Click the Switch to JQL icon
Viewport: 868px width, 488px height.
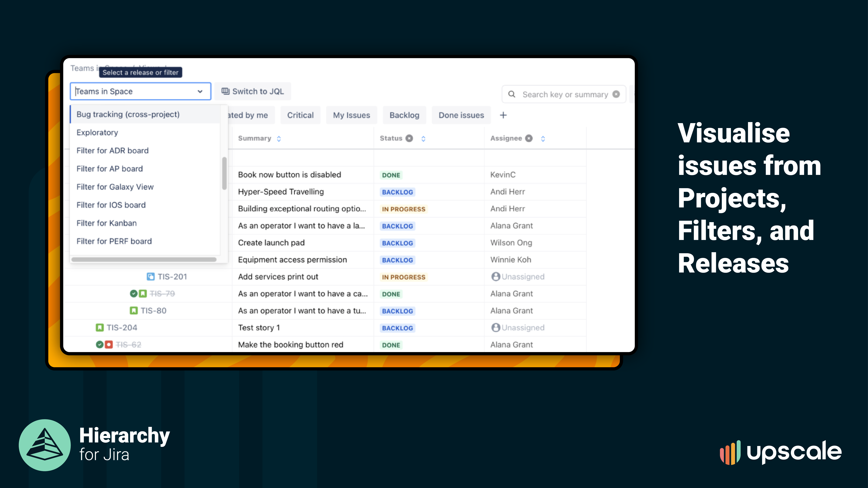tap(225, 91)
